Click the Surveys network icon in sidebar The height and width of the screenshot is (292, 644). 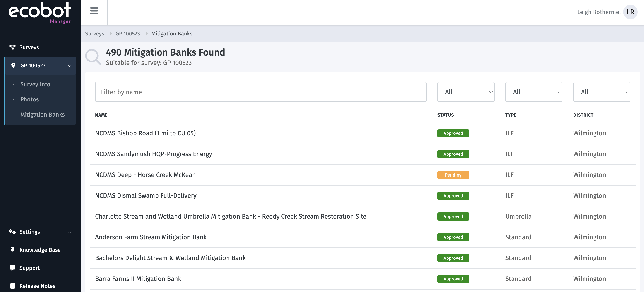coord(12,47)
